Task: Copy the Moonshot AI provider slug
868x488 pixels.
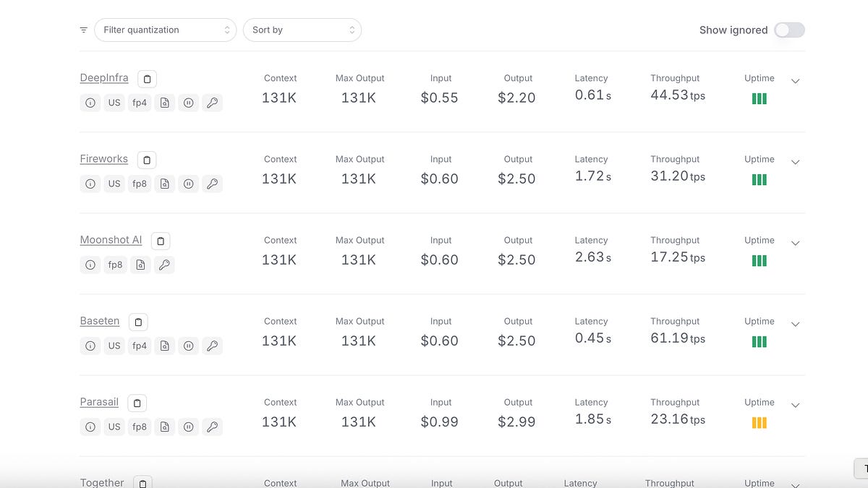Action: click(x=161, y=241)
